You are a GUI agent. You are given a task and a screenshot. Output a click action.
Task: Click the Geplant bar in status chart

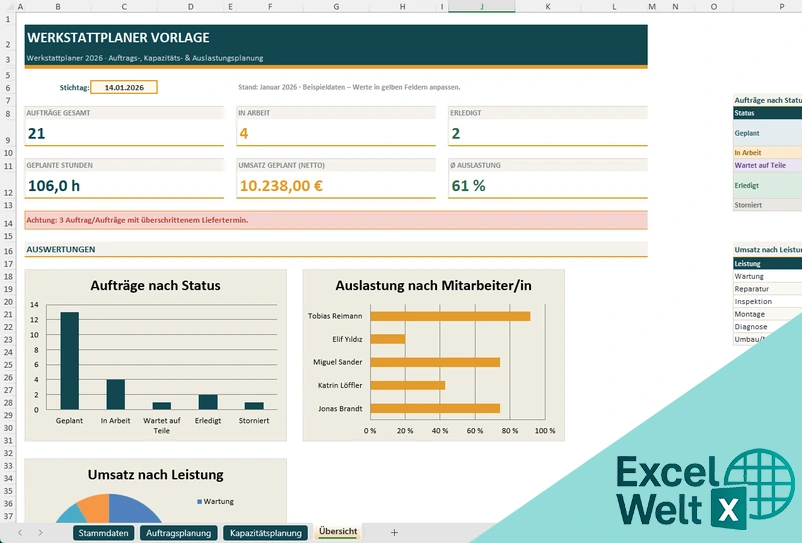point(70,360)
